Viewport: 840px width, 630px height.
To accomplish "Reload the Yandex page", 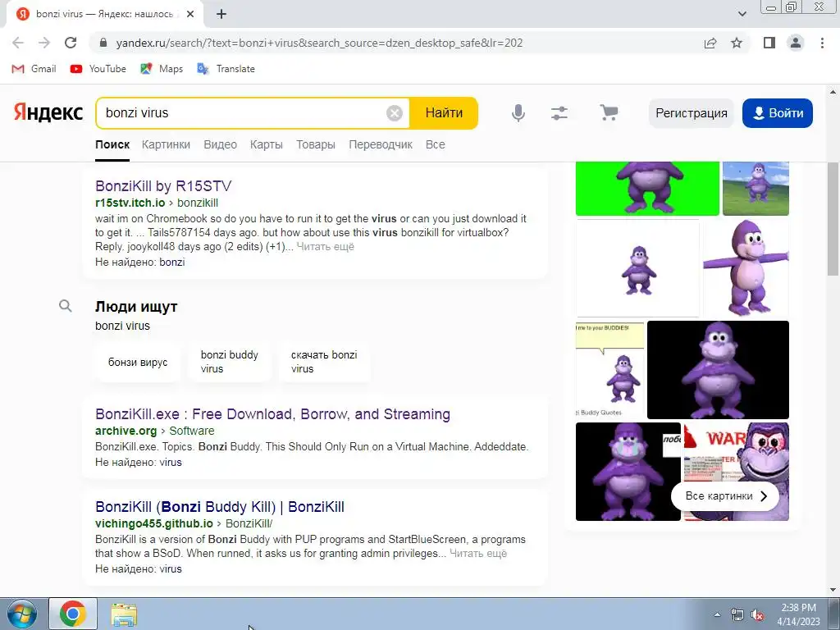I will click(x=71, y=43).
